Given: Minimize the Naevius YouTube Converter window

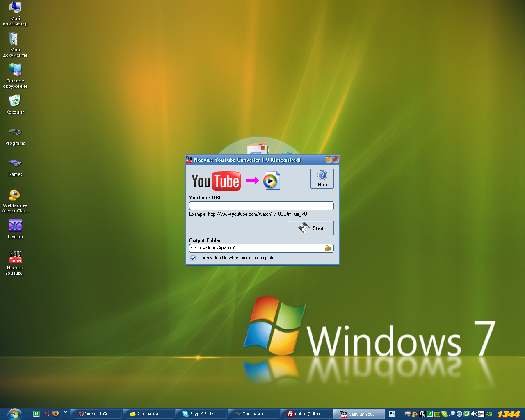Looking at the screenshot, I should [x=329, y=160].
